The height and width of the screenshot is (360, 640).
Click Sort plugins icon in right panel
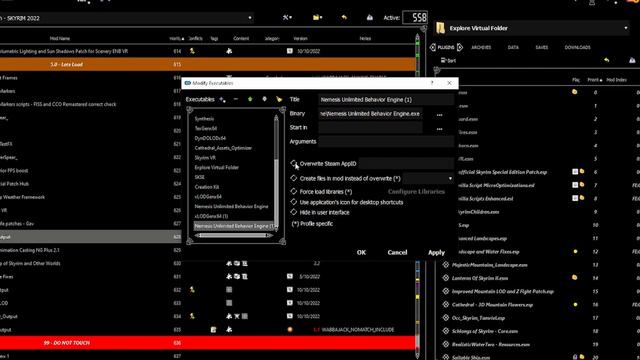pyautogui.click(x=448, y=60)
